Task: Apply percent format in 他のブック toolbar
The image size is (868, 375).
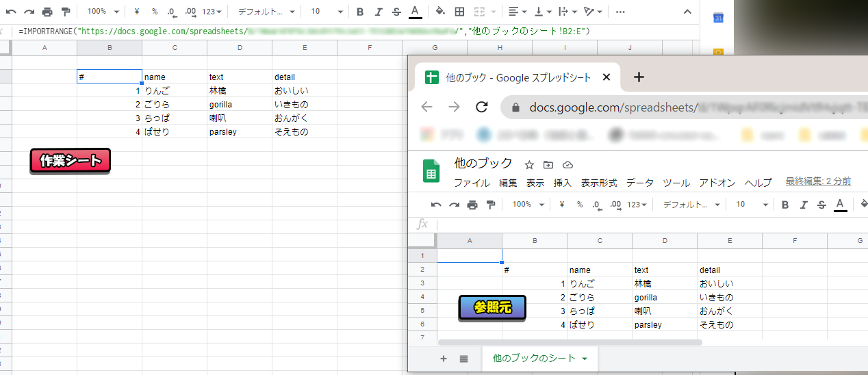Action: pos(580,204)
